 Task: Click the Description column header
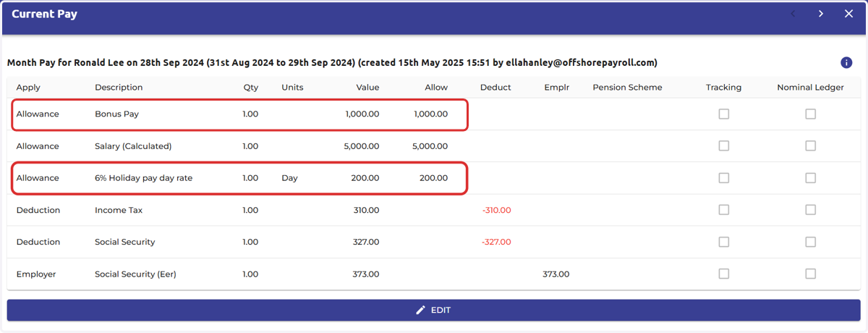click(119, 88)
